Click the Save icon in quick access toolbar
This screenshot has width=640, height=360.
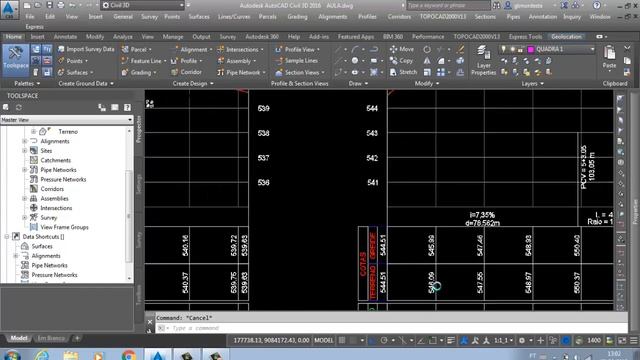click(49, 5)
